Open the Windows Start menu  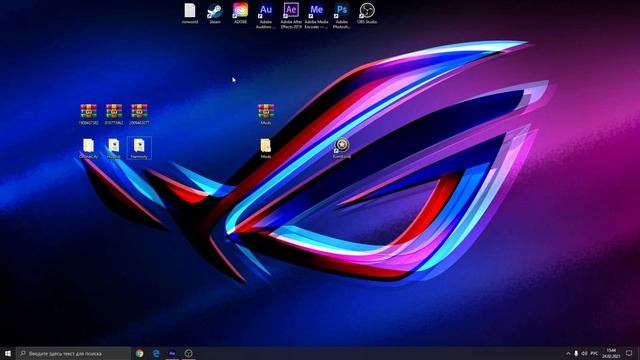tap(8, 353)
